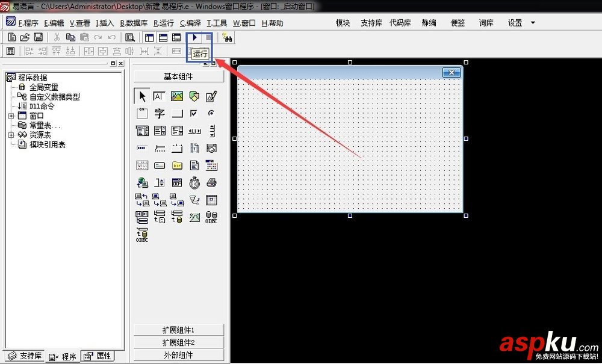Open the V.查看 menu
This screenshot has width=602, height=364.
(x=80, y=23)
